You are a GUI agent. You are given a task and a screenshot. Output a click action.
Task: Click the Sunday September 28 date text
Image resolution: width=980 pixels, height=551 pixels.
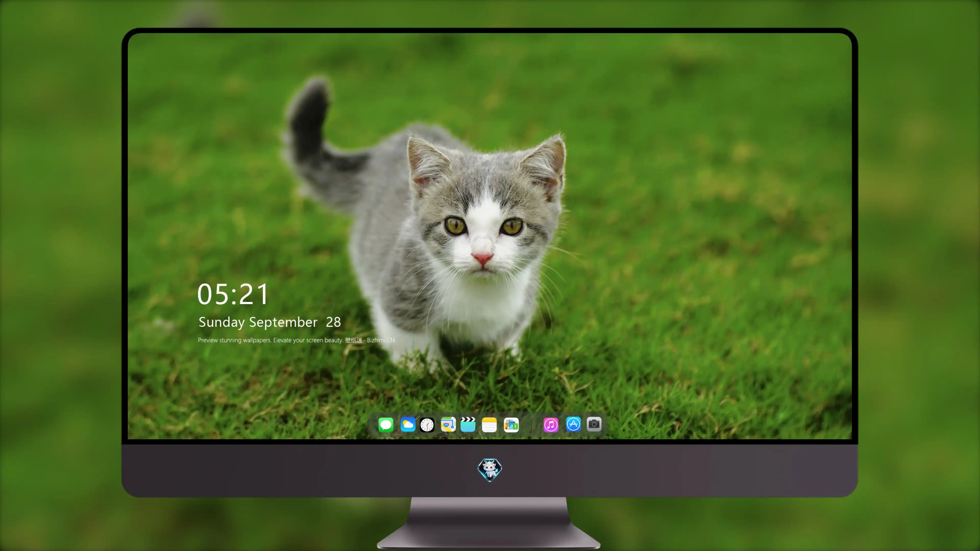(x=269, y=322)
